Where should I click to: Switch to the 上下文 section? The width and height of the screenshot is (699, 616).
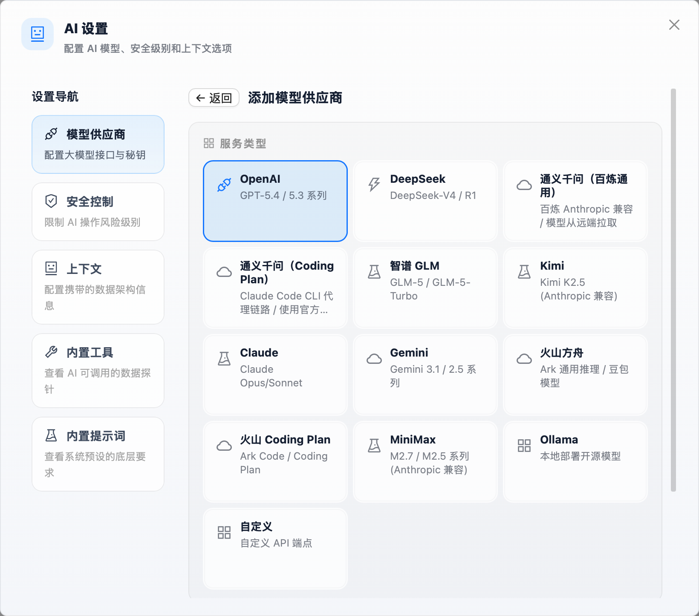click(x=98, y=287)
